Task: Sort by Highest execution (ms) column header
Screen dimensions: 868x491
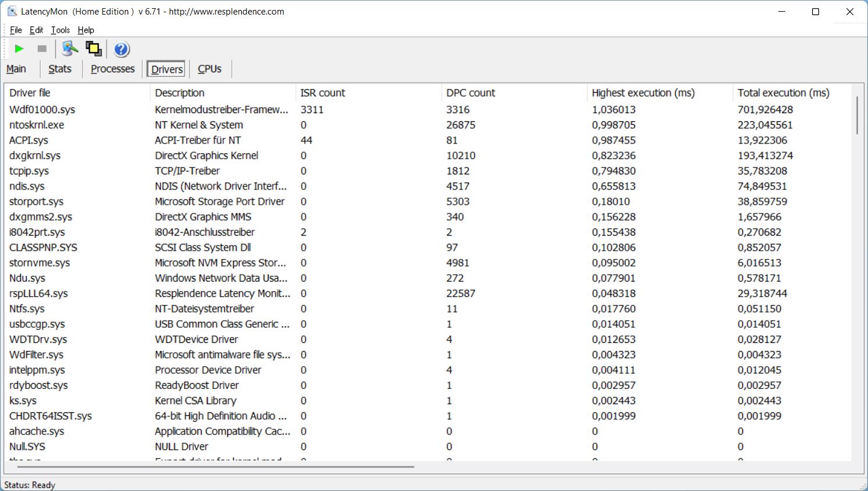Action: point(643,93)
